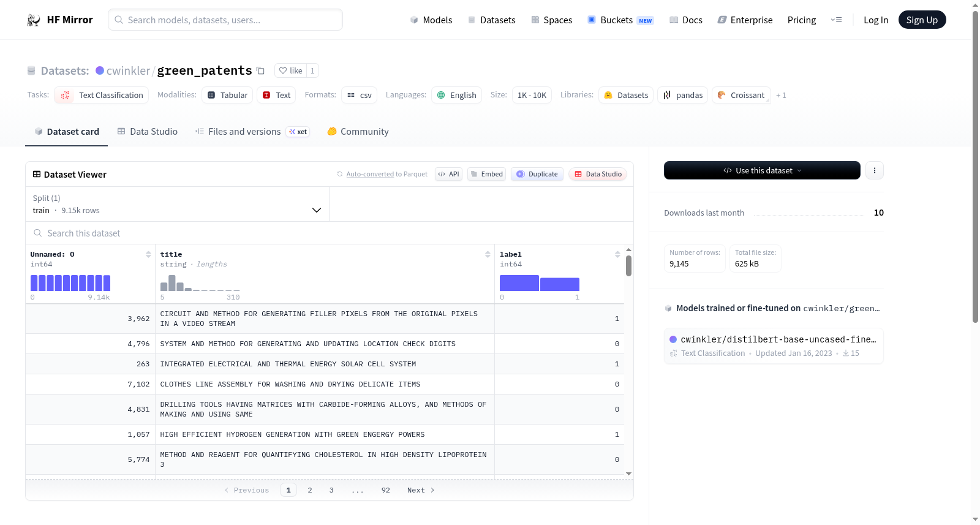The width and height of the screenshot is (980, 525).
Task: Click the cwinkler user avatar
Action: click(x=100, y=70)
